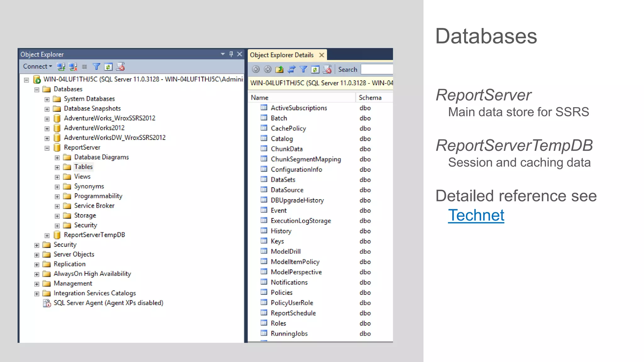Click Connect Object Explorer toolbar icon
This screenshot has width=644, height=362.
pos(61,67)
